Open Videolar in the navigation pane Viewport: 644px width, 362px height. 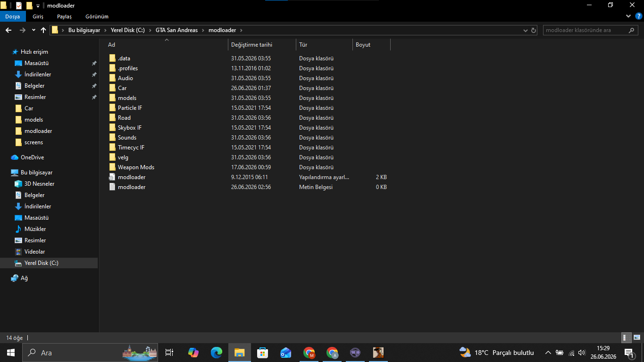[34, 252]
